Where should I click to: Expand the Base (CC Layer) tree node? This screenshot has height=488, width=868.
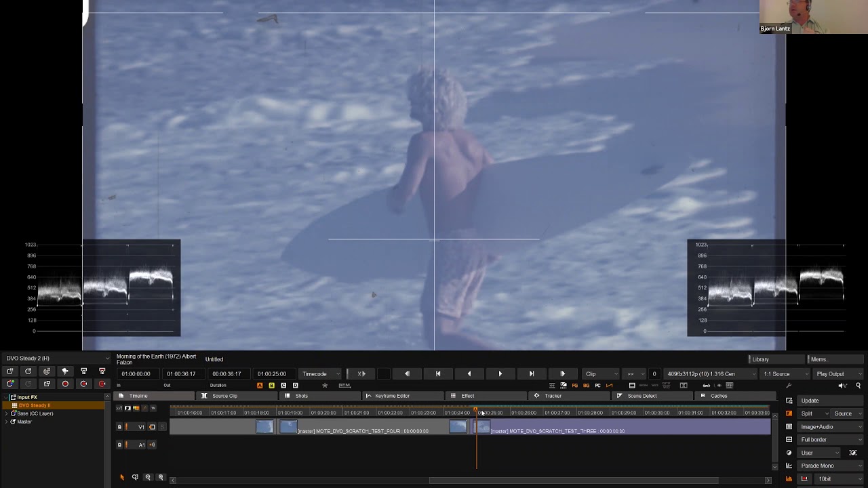(x=7, y=413)
